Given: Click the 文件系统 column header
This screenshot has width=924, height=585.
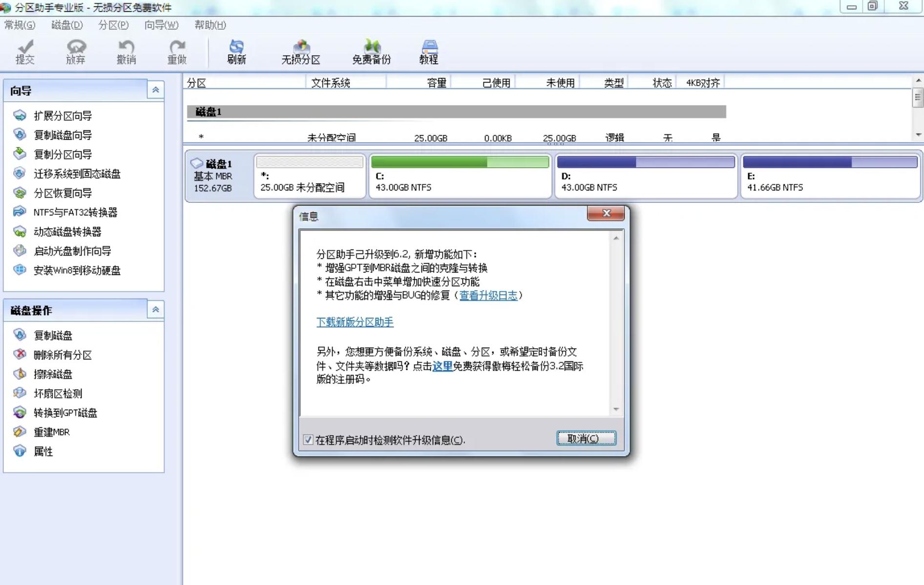Looking at the screenshot, I should [346, 83].
